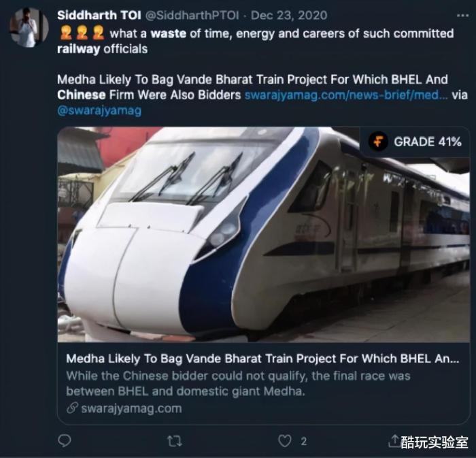This screenshot has height=458, width=476.
Task: Click the tweet text about railway officials
Action: (x=255, y=42)
